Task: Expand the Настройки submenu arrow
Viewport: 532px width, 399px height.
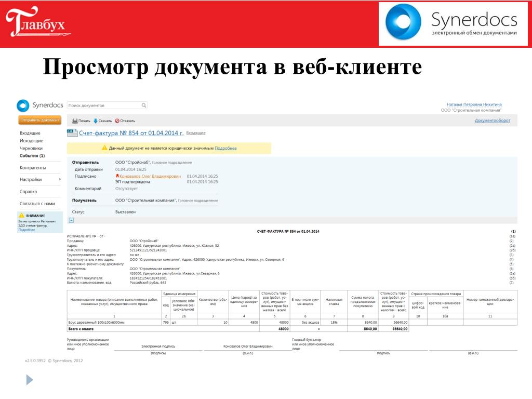Action: [x=60, y=179]
